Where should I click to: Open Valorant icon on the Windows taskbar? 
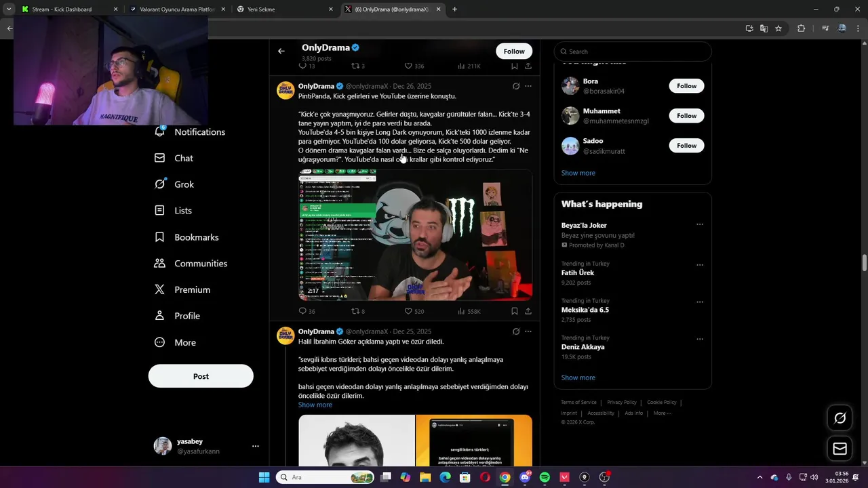coord(564,478)
